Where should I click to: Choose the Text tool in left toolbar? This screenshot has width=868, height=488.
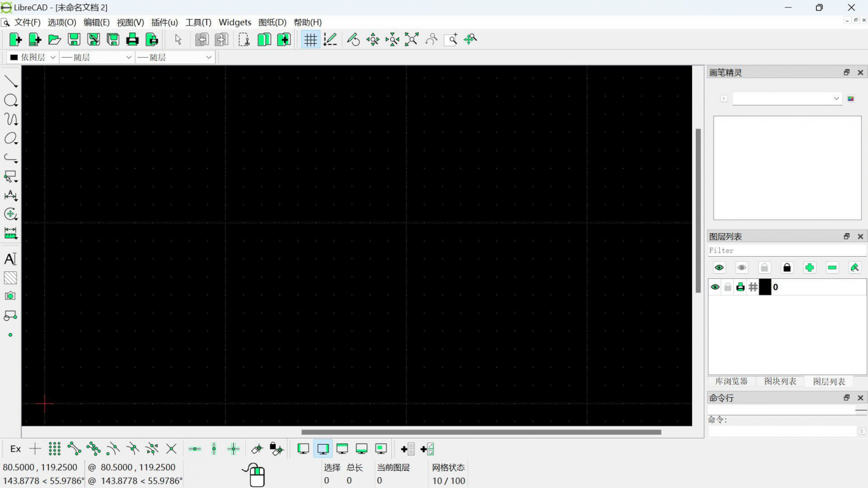tap(10, 259)
